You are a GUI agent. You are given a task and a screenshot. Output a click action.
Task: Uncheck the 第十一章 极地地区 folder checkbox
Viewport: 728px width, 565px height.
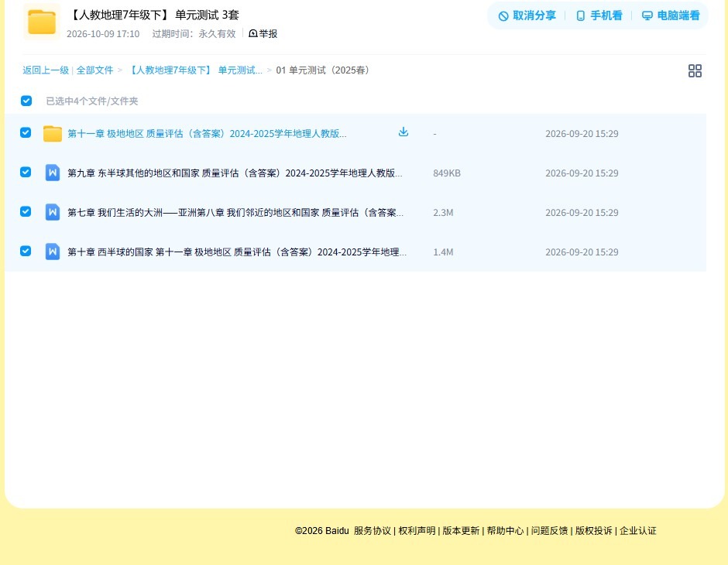(x=26, y=132)
